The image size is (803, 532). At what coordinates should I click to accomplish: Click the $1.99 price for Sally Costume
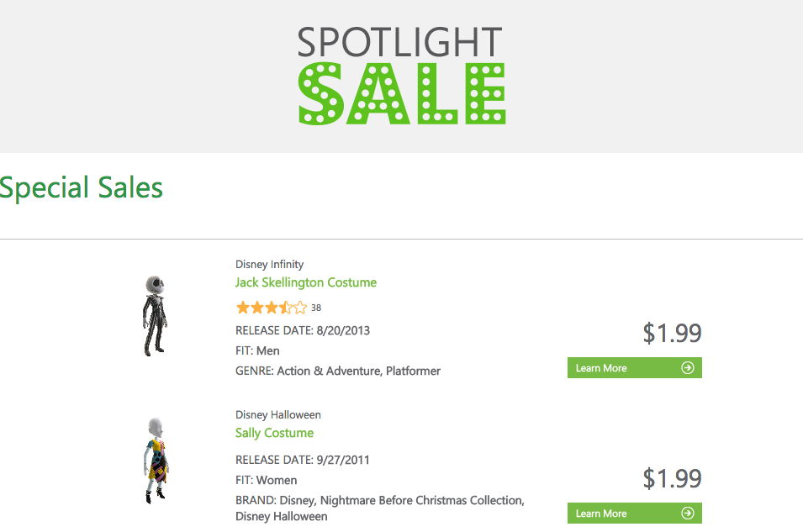pos(672,478)
